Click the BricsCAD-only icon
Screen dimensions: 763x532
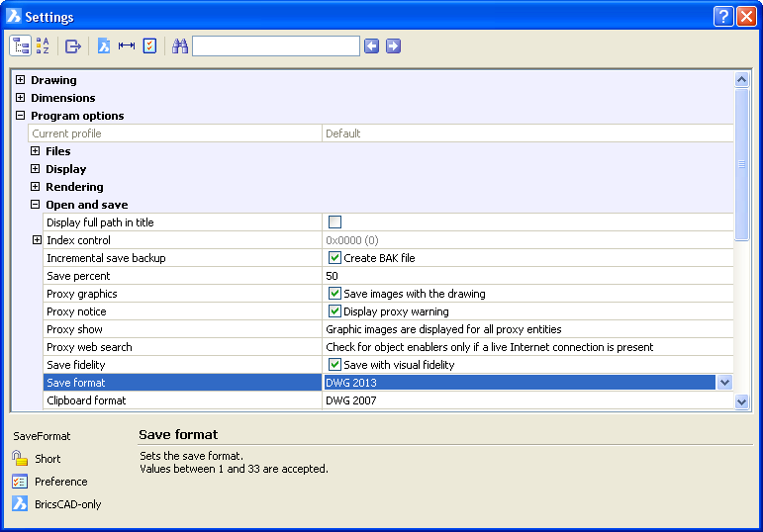(x=20, y=503)
